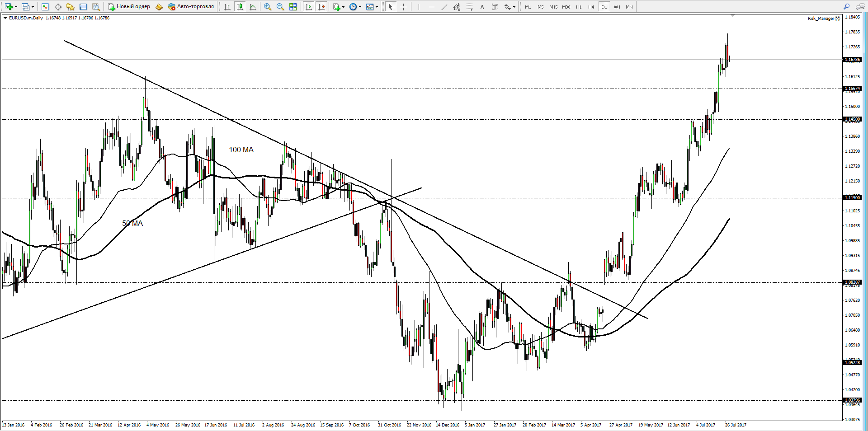Click the 1.11500 level price label
Viewport: 868px width, 431px height.
click(x=853, y=197)
